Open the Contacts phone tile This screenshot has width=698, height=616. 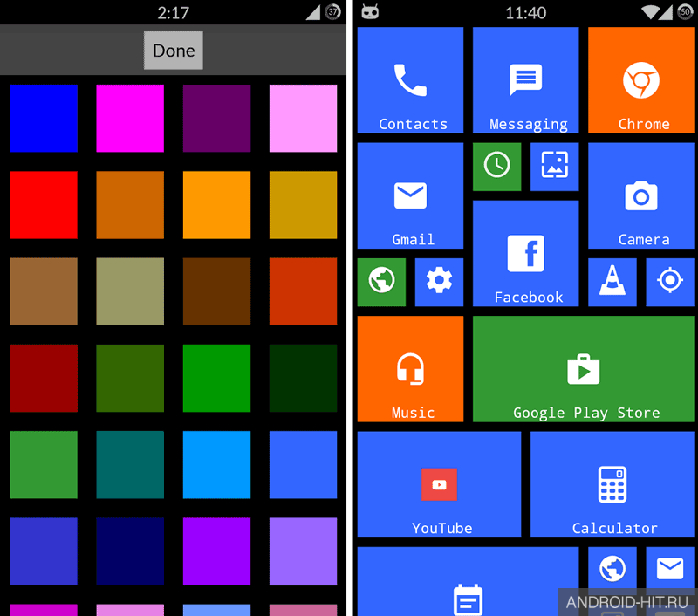(x=410, y=80)
